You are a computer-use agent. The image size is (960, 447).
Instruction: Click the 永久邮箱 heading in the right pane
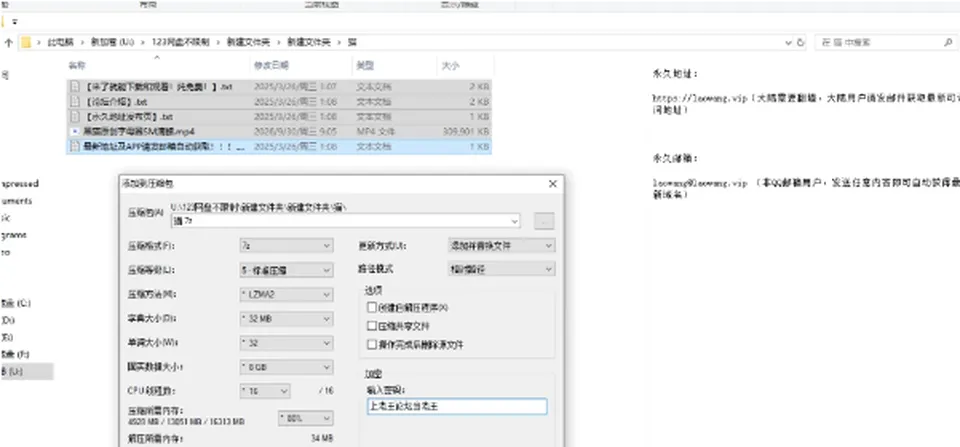tap(675, 159)
